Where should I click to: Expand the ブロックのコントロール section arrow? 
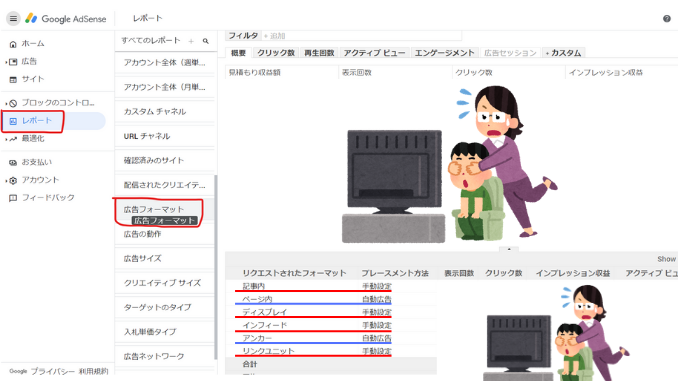6,104
